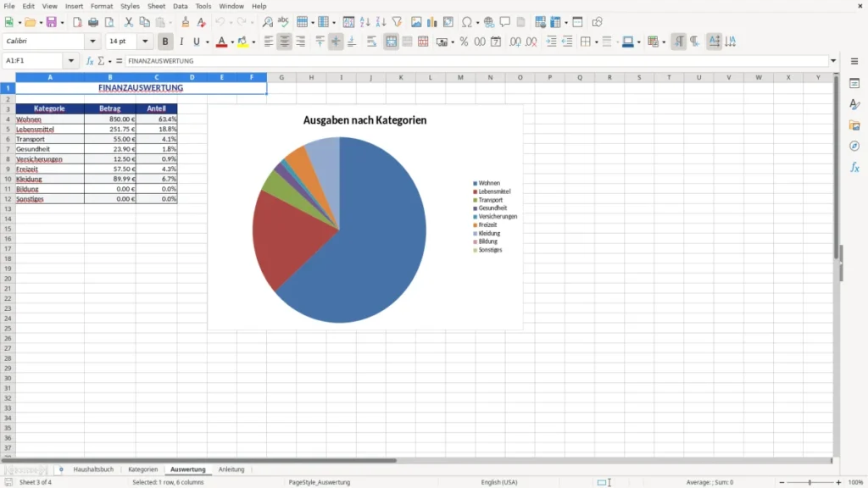Apply the red font color

(x=221, y=42)
